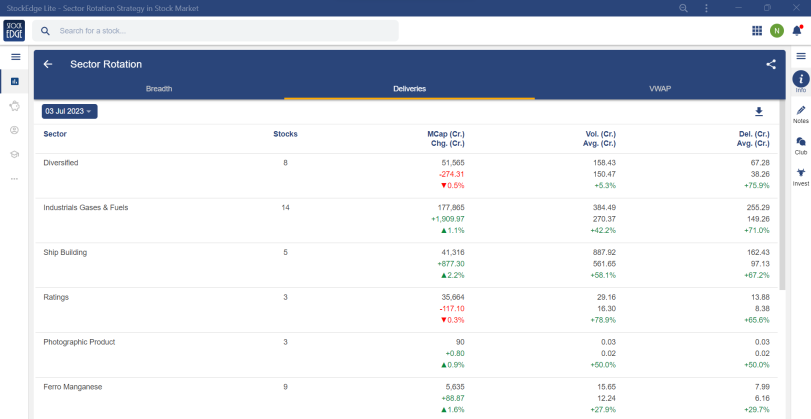Sort by the Stocks column header
Screen dimensions: 811x419
click(x=285, y=133)
